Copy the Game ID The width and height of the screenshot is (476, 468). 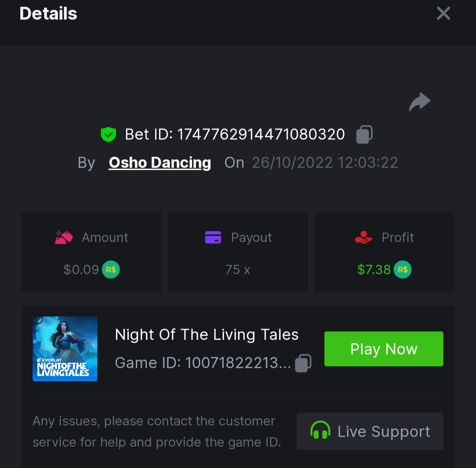point(303,363)
